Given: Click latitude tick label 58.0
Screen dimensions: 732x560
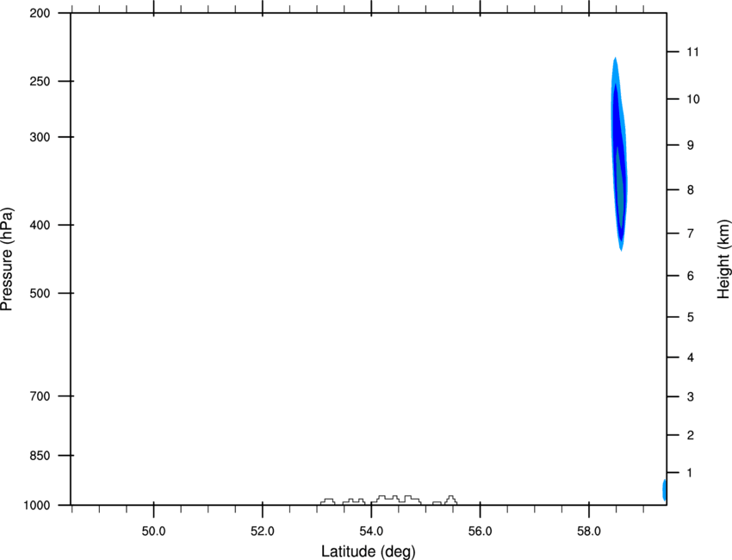Looking at the screenshot, I should coord(589,531).
